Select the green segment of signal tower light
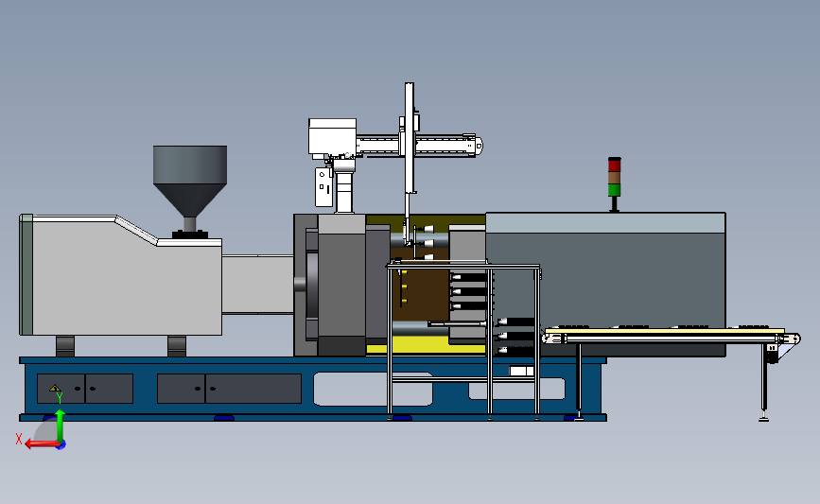 pyautogui.click(x=615, y=190)
